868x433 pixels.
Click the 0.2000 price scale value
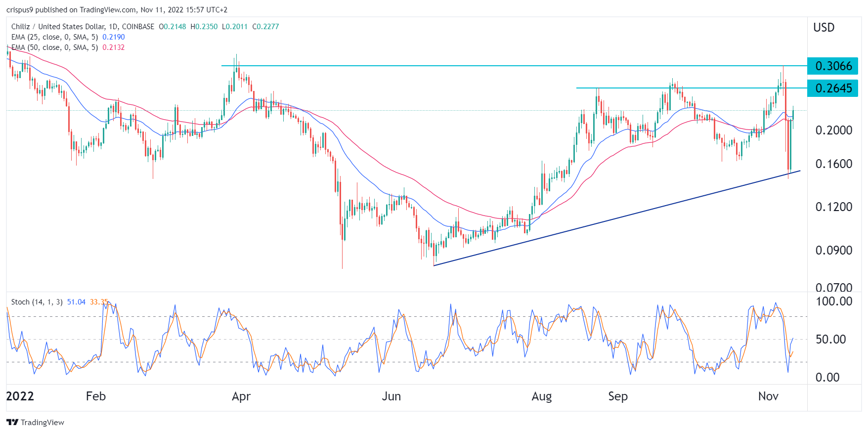(834, 130)
